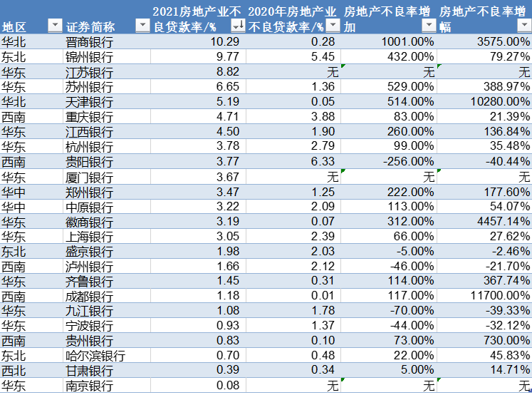Select the 徽商银行 cell
Screen dimensions: 532x395
(x=107, y=221)
